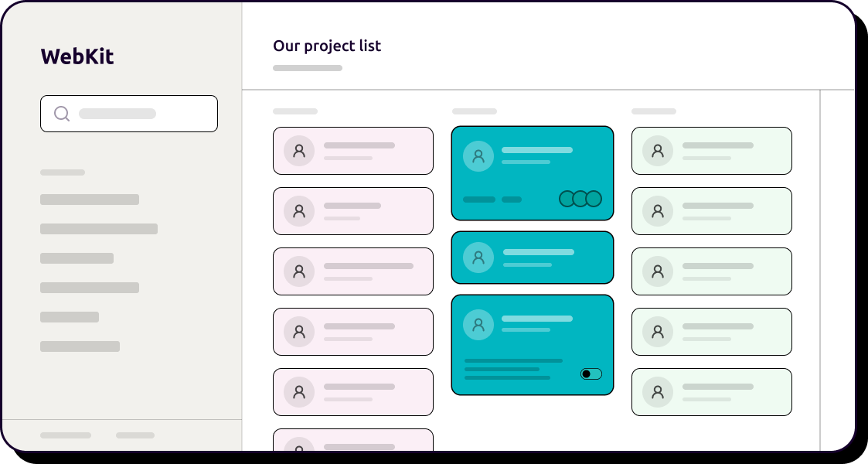Click the avatar icon on third pink card

[299, 271]
